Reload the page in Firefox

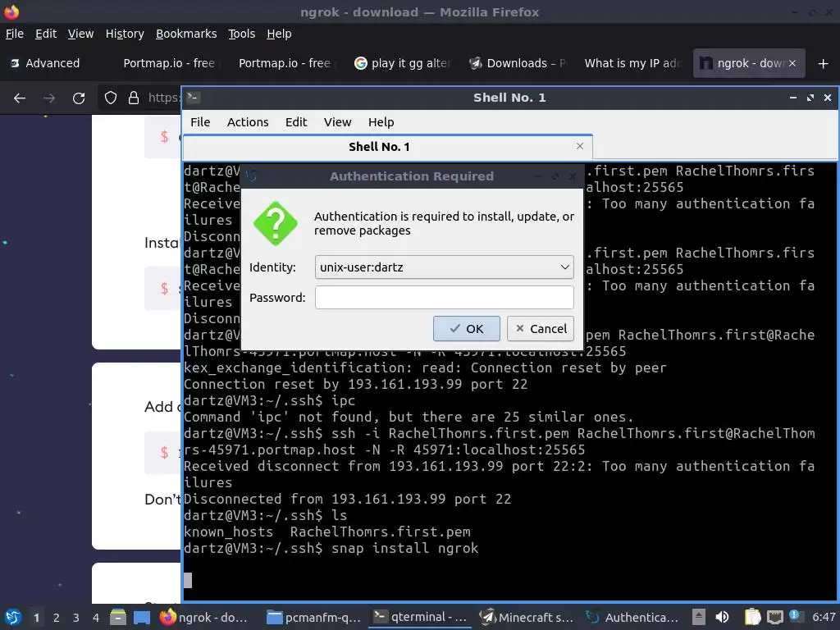[79, 98]
